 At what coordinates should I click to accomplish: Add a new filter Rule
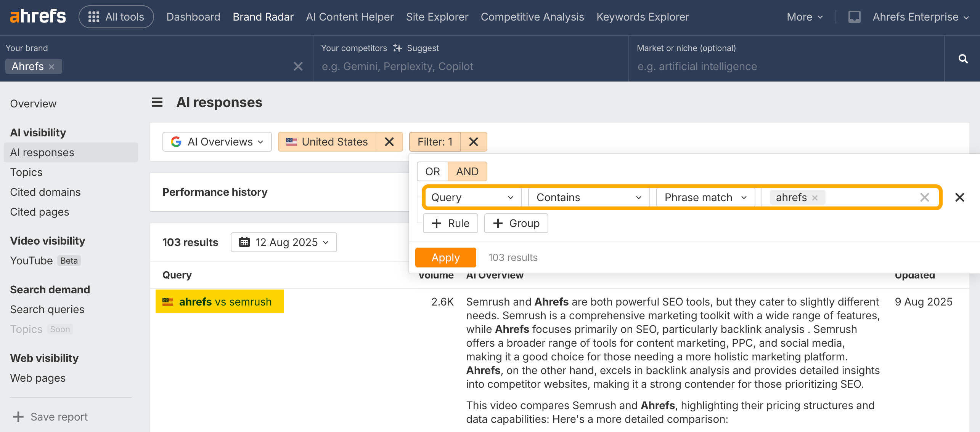pos(450,223)
